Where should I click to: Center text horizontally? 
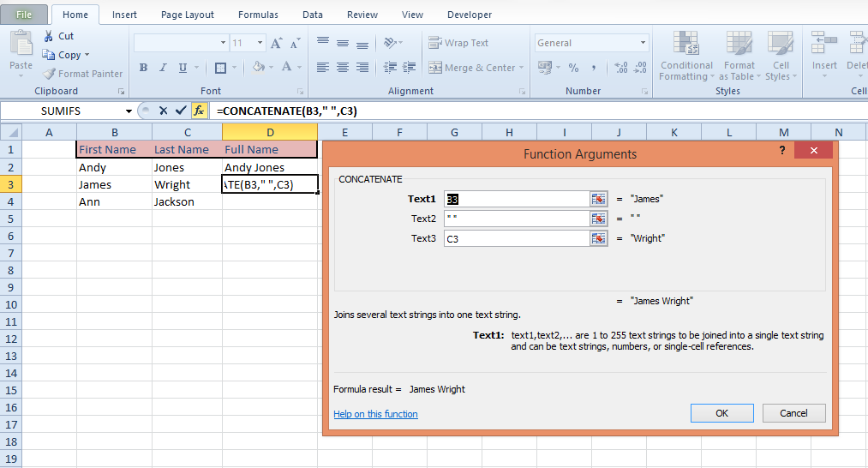(x=343, y=68)
